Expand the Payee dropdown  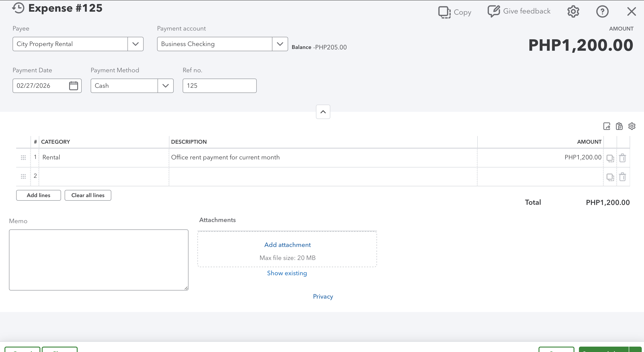click(x=135, y=44)
